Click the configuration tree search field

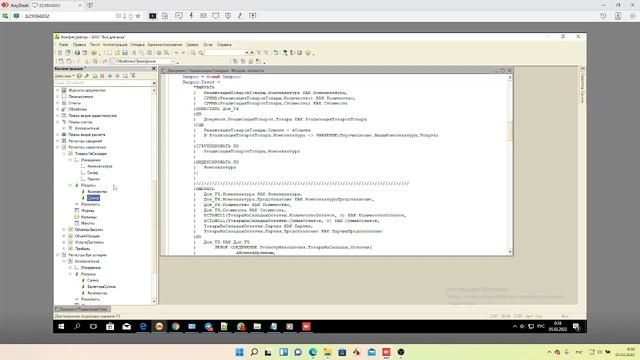103,83
